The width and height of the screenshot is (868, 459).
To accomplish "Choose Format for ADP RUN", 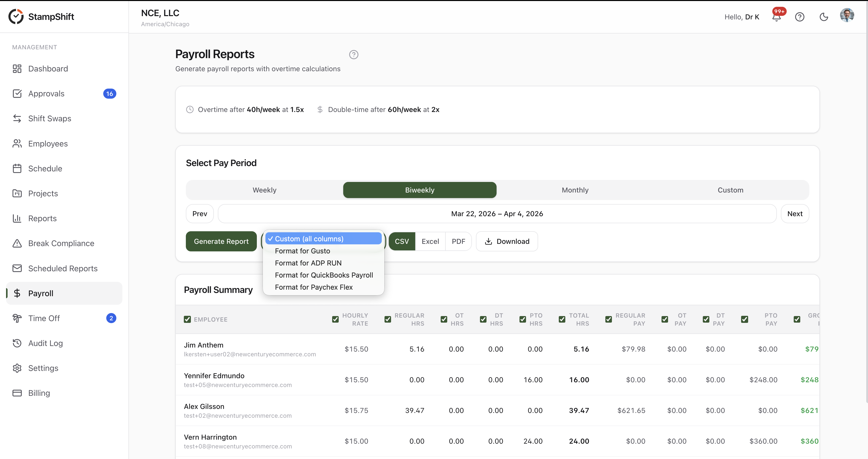I will pyautogui.click(x=324, y=263).
